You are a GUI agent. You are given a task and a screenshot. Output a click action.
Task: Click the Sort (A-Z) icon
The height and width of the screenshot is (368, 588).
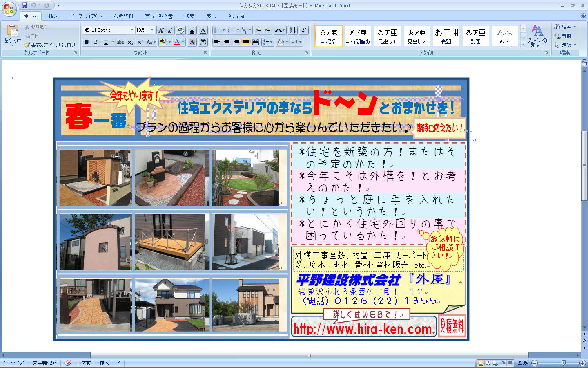click(292, 30)
